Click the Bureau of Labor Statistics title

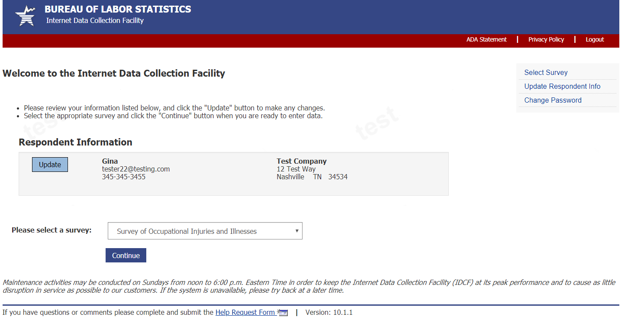point(118,9)
